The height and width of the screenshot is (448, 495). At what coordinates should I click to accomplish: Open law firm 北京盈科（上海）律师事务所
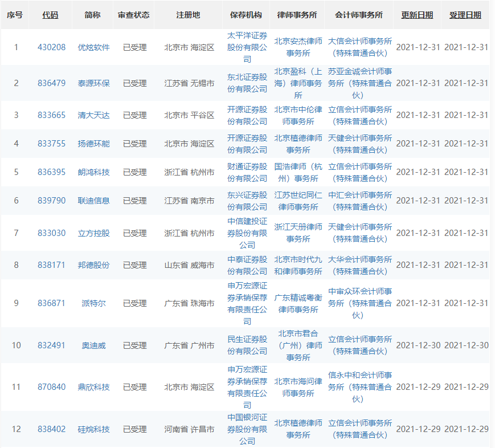(298, 83)
